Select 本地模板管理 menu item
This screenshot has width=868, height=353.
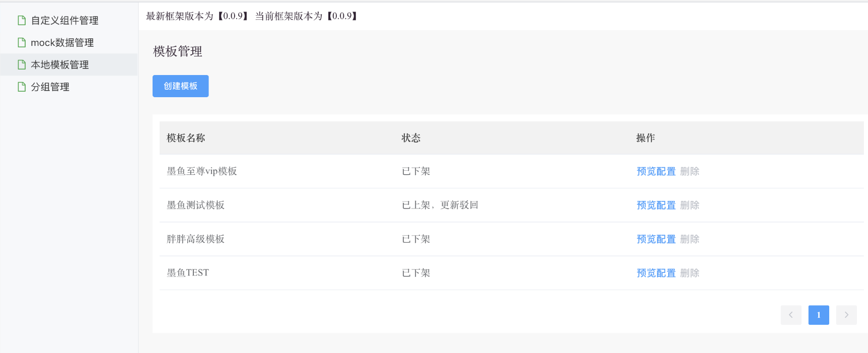[x=59, y=65]
